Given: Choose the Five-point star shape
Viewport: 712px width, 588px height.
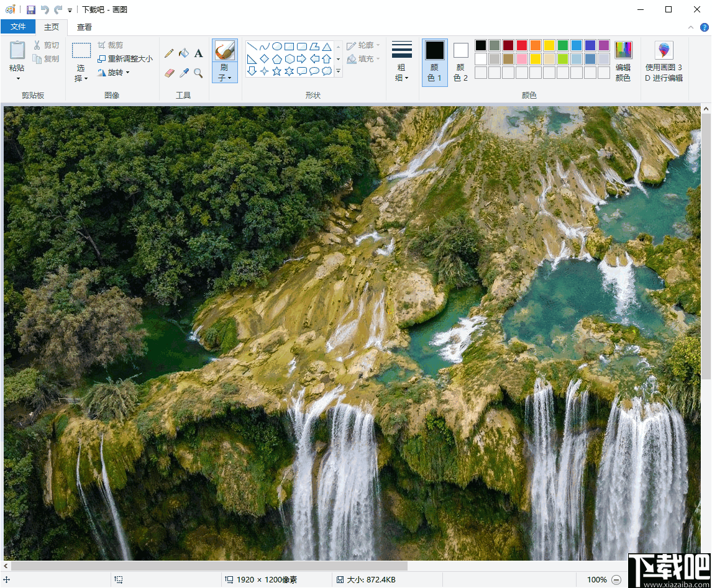Looking at the screenshot, I should 277,71.
